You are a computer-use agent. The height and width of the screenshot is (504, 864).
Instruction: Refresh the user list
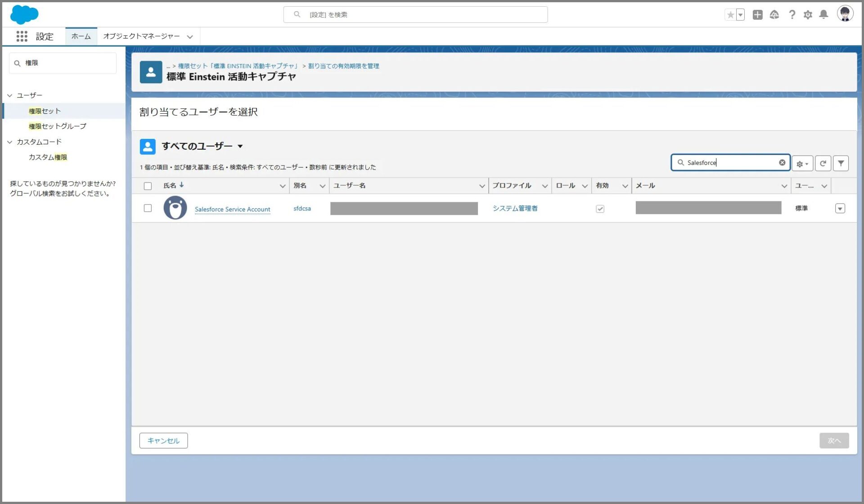[x=823, y=164]
